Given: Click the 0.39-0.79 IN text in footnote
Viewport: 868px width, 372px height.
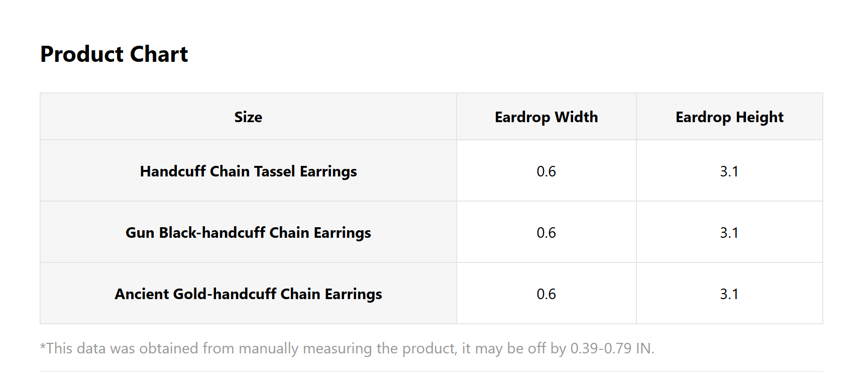Looking at the screenshot, I should [612, 348].
